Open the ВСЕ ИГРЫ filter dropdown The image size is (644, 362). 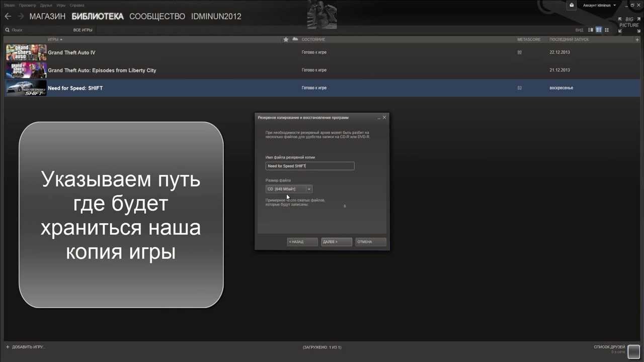[83, 30]
